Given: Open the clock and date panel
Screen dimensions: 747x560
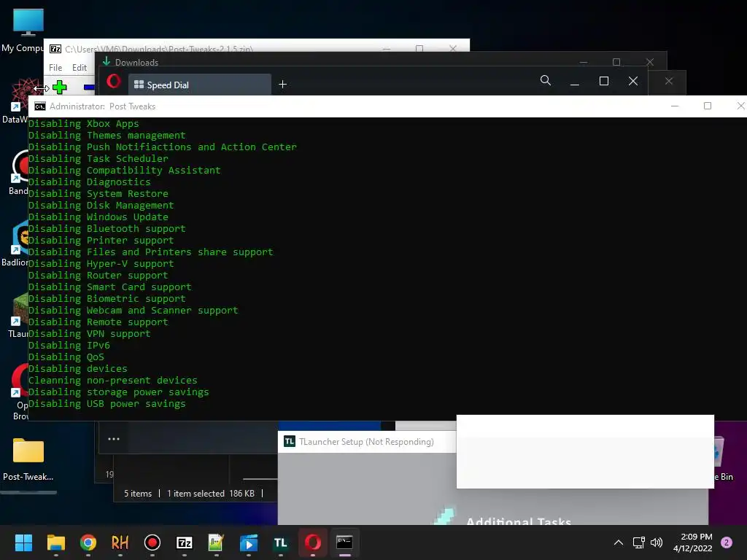Looking at the screenshot, I should tap(693, 542).
